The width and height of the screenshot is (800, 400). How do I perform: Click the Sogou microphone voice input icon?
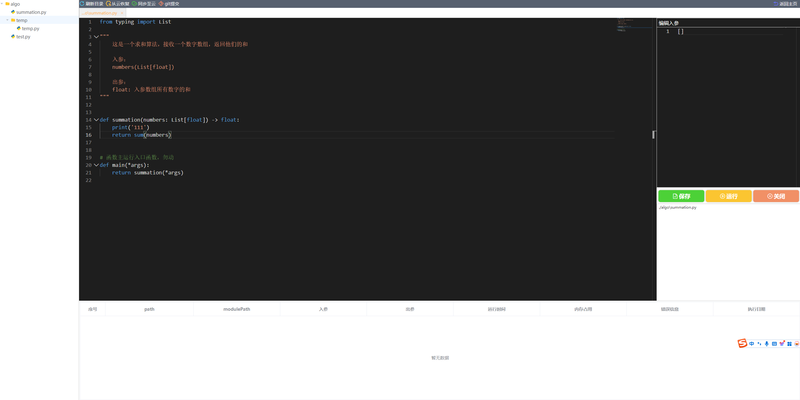click(x=766, y=344)
